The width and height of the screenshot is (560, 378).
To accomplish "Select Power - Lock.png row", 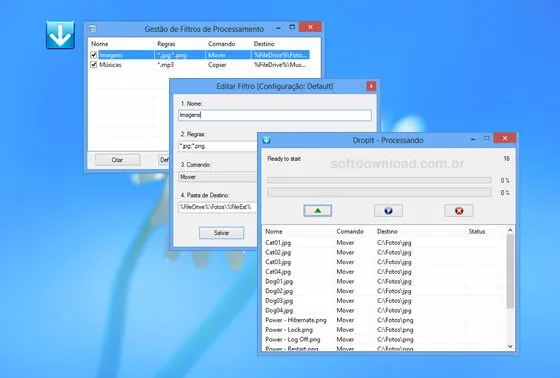I will coord(289,329).
